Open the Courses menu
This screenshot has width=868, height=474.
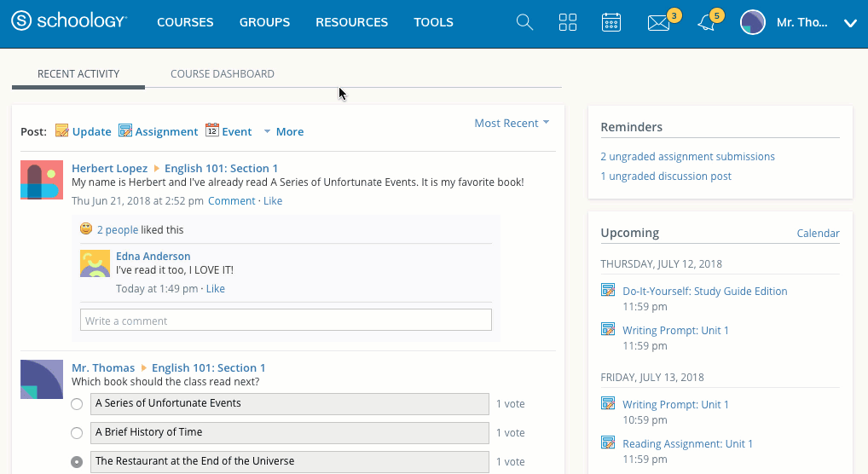185,23
